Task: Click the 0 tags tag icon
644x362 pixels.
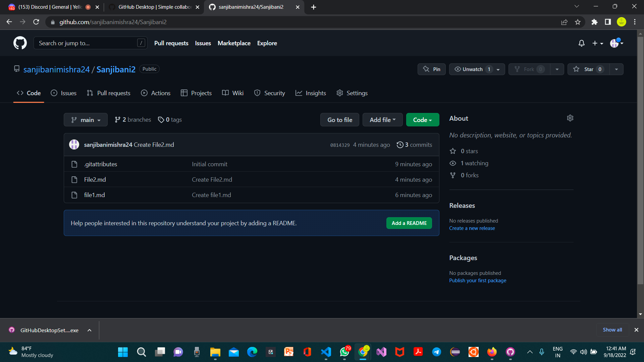Action: coord(161,120)
